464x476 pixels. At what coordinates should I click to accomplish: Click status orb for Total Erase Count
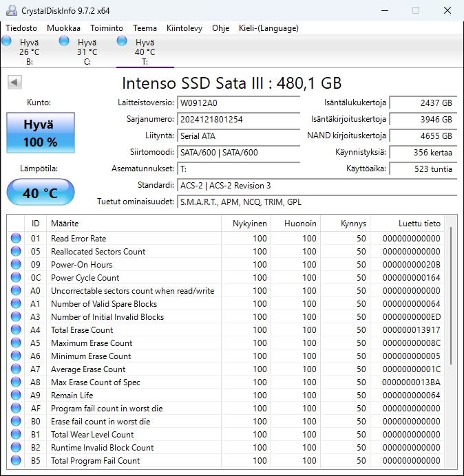point(16,330)
